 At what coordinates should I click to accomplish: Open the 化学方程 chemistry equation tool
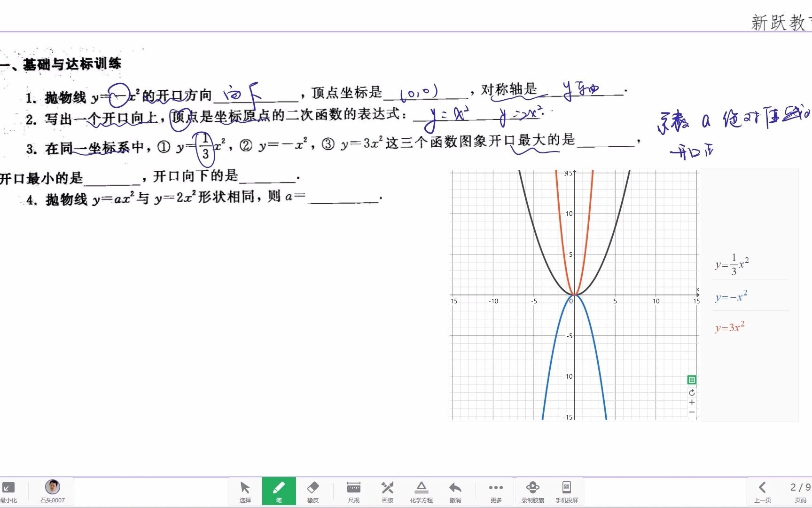pyautogui.click(x=422, y=492)
